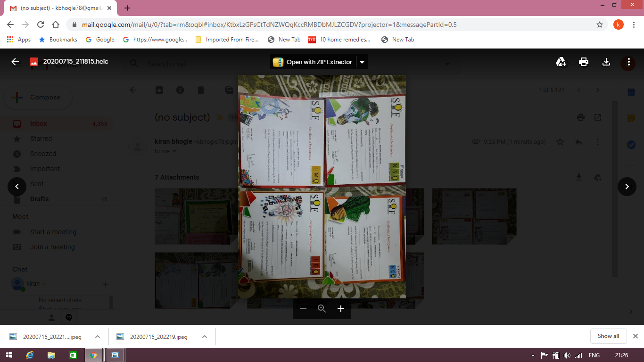Click the address bar URL
644x362 pixels.
point(269,25)
